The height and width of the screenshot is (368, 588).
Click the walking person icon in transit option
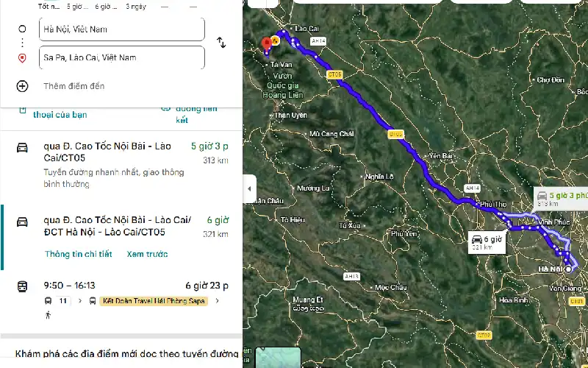point(48,315)
